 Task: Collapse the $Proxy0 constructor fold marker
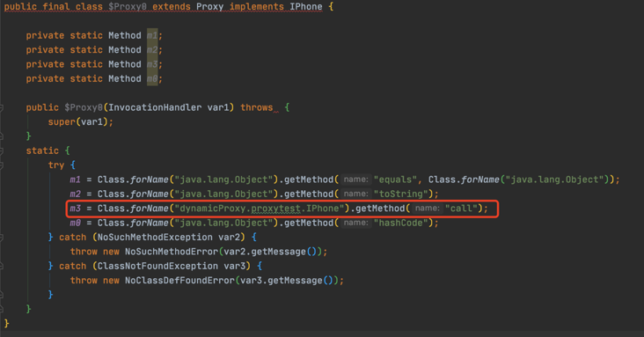pos(1,108)
